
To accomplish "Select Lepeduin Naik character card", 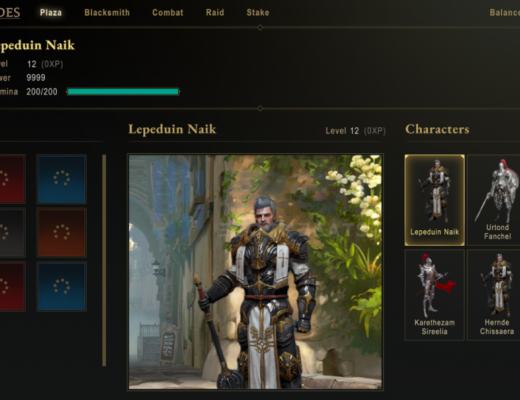I will click(434, 200).
